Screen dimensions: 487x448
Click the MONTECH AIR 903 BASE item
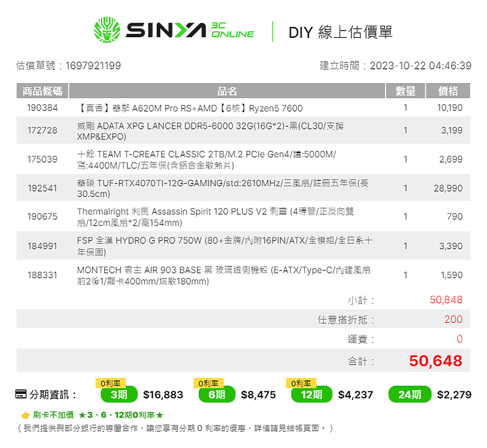click(224, 275)
